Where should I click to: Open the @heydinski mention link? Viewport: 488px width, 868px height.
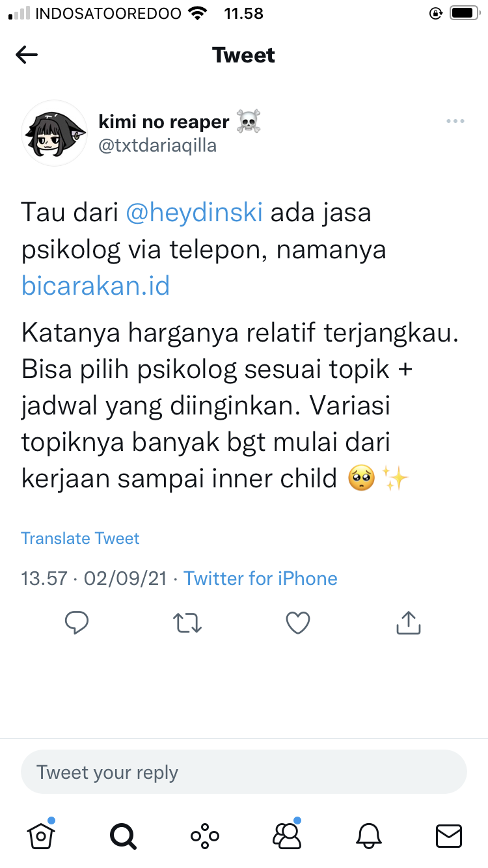194,213
